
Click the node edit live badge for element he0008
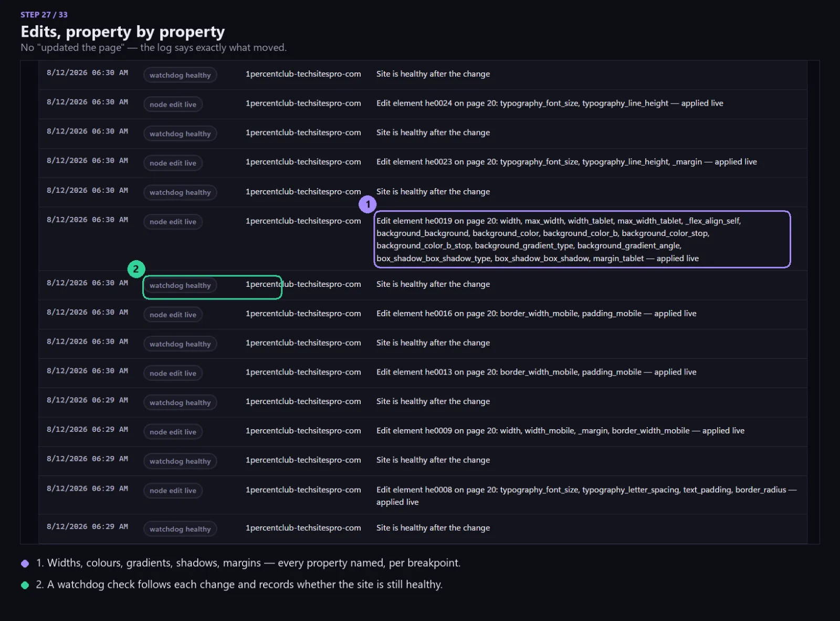173,491
